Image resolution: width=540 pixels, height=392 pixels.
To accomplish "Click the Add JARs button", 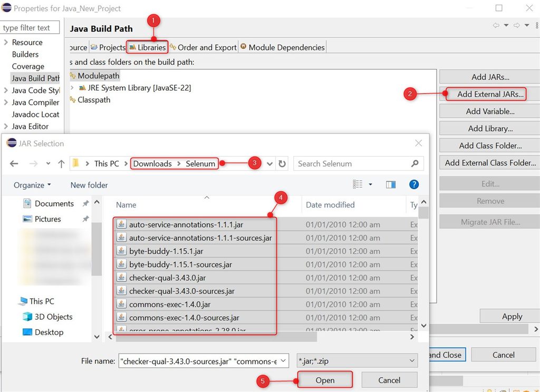I will [490, 77].
